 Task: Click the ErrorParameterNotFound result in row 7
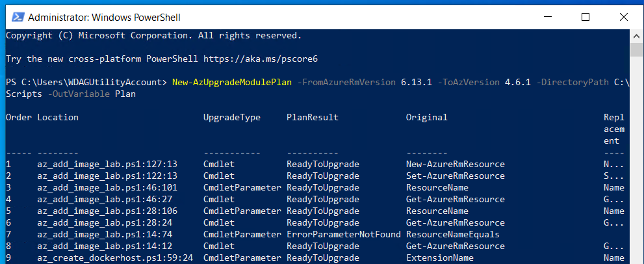click(x=343, y=234)
